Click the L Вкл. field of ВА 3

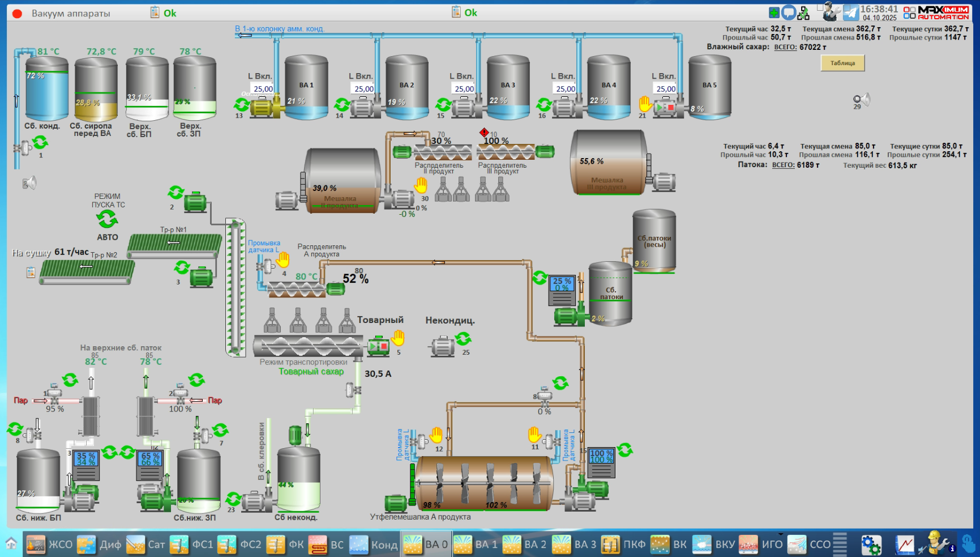(x=464, y=89)
